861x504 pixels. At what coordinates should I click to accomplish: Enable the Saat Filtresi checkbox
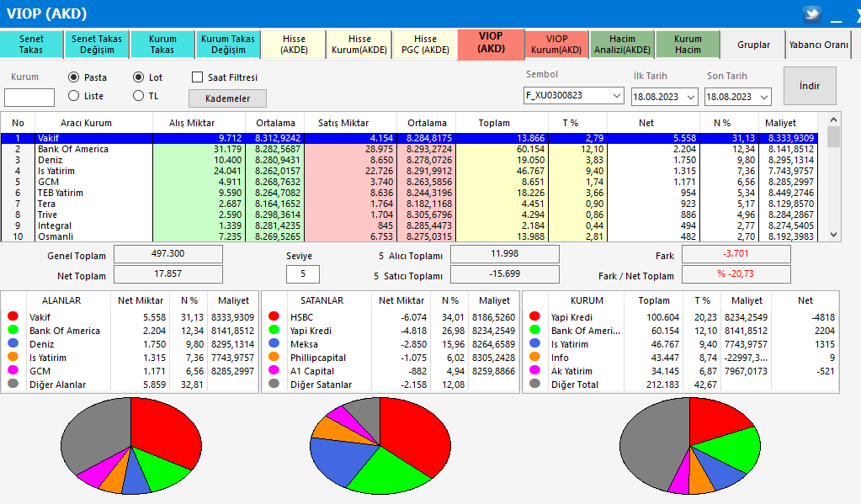tap(197, 77)
